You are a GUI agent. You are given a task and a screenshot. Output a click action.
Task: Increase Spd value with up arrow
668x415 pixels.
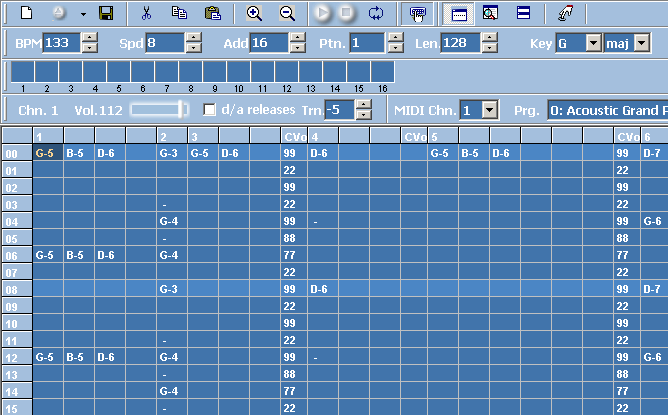pyautogui.click(x=193, y=38)
